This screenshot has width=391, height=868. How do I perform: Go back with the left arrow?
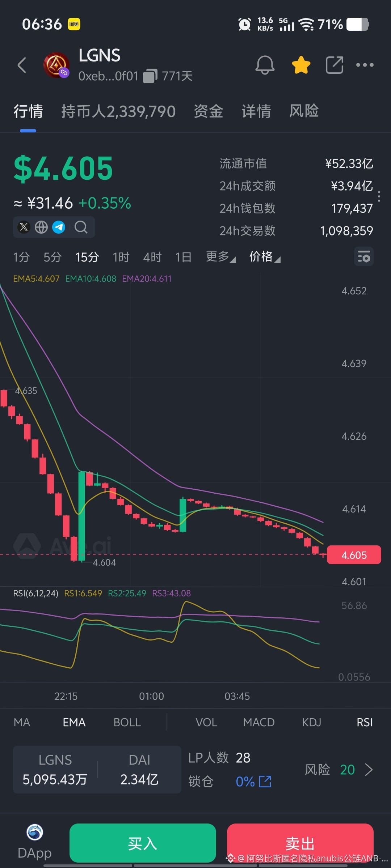click(x=22, y=65)
